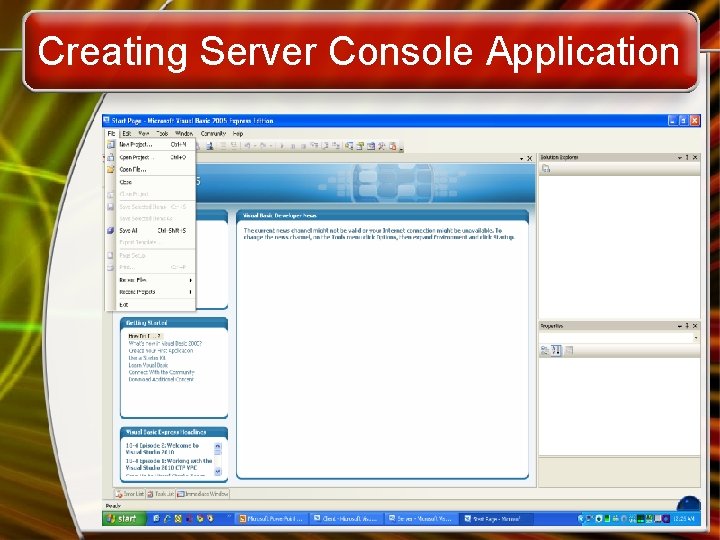720x540 pixels.
Task: Switch to Microsoft PowerPoint taskbar button
Action: 272,519
